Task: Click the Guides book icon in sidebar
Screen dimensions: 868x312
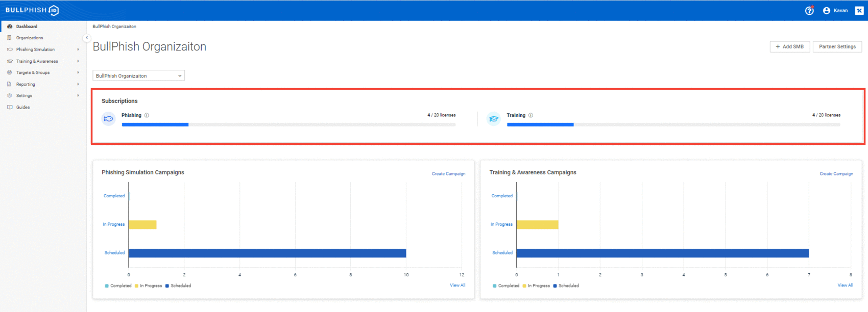Action: (10, 107)
